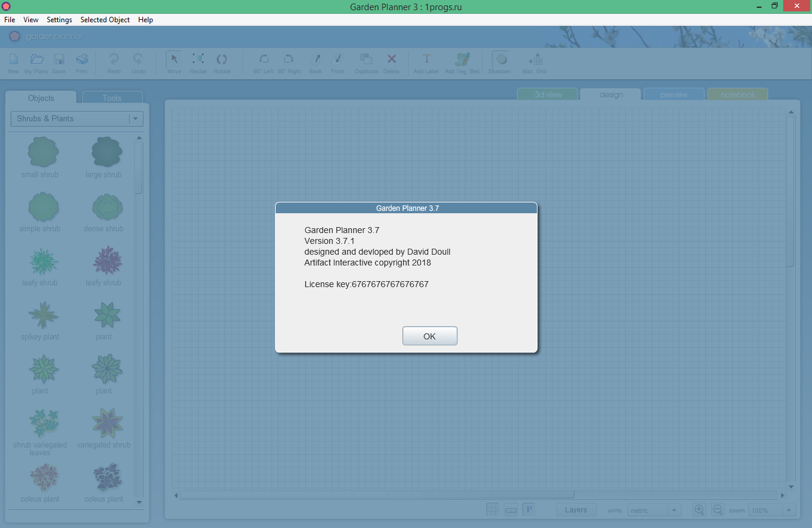The image size is (812, 528).
Task: Click the Delete X icon
Action: coord(391,59)
